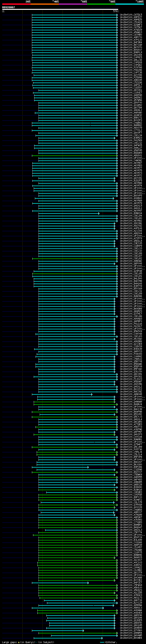Viewport: 146px width, 644px height.
Task: Click hit label UniRef100_C6TDL5
Action: pyautogui.click(x=131, y=15)
